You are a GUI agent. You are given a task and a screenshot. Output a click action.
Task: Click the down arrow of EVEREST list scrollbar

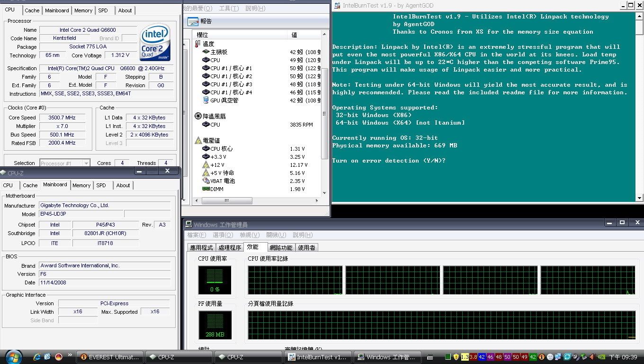[325, 192]
